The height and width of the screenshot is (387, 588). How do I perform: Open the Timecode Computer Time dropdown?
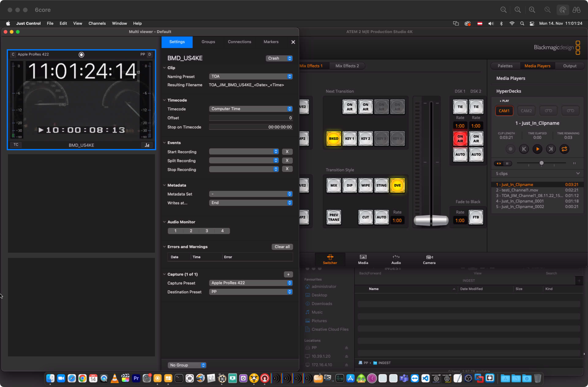pos(251,109)
